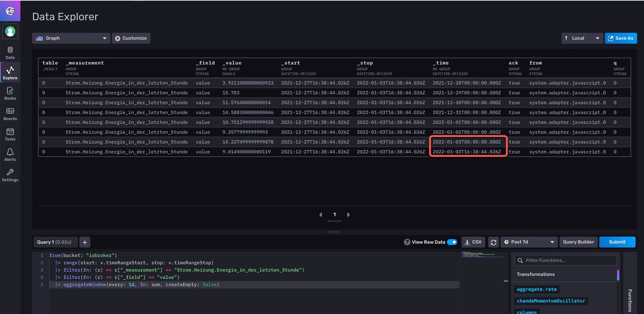Click the value cell 9.35779999999993
This screenshot has width=644, height=314.
245,132
